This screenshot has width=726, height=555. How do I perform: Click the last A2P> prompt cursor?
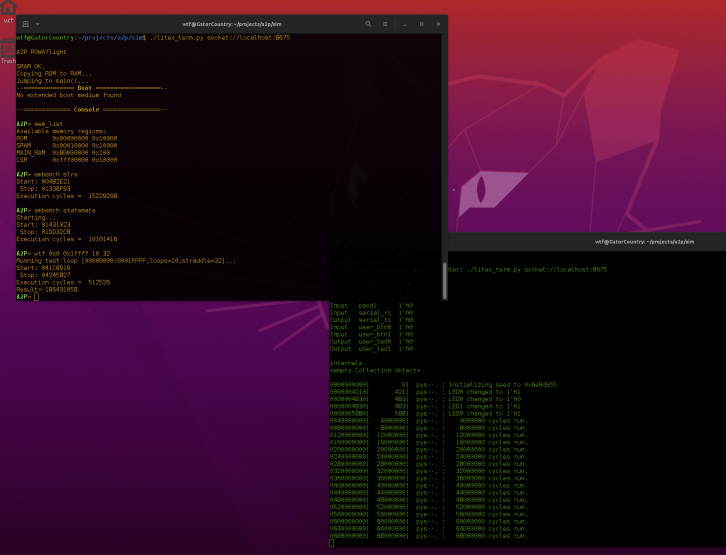(x=36, y=297)
